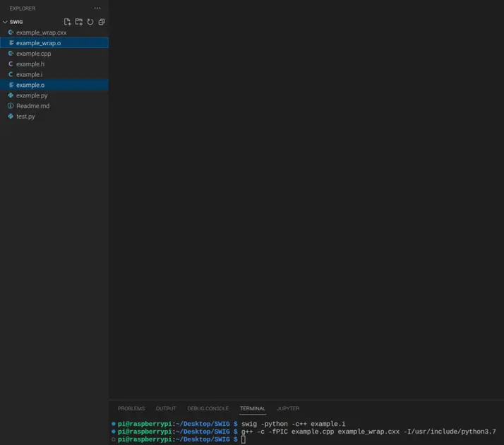Collapse the SWIG folder section
This screenshot has width=504, height=445.
pyautogui.click(x=5, y=22)
